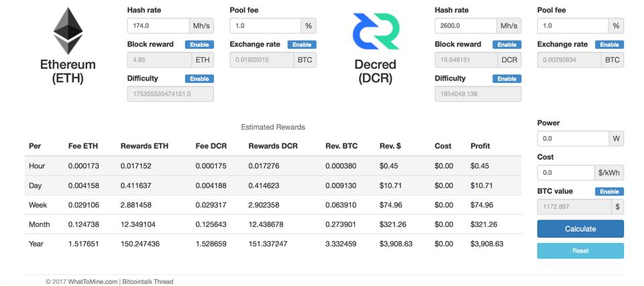Open the Bitcointalk Thread link
Screen dimensions: 644x286
click(x=148, y=282)
